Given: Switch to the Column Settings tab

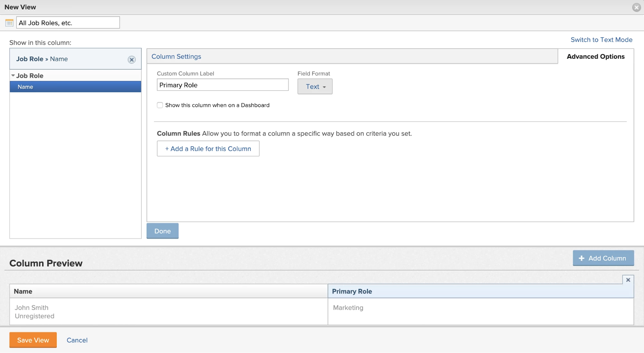Looking at the screenshot, I should click(176, 57).
